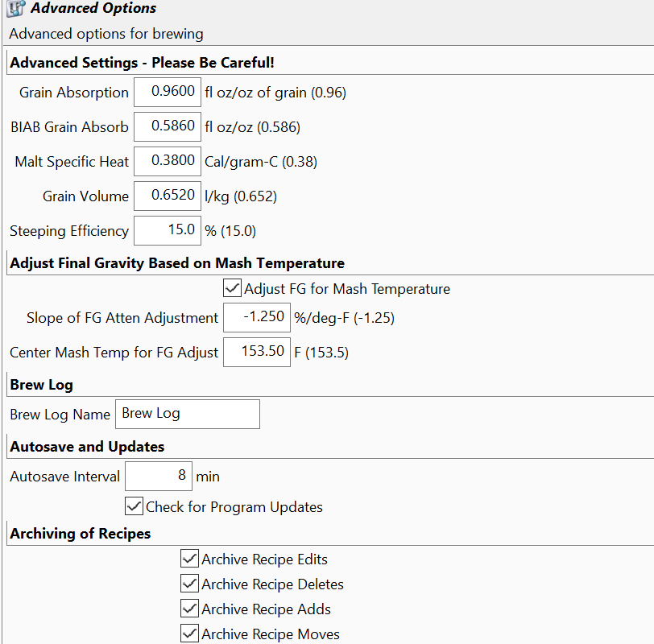Click the 'Malt Specific Heat' label
The height and width of the screenshot is (644, 654).
coord(72,162)
